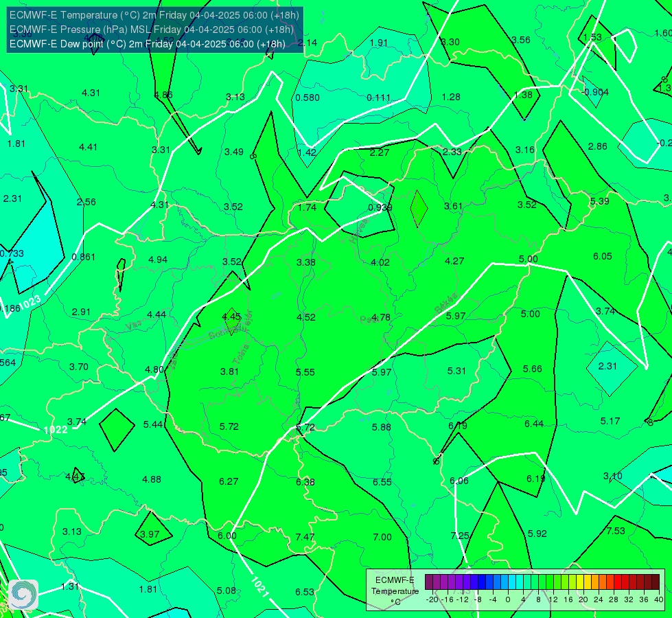Click the 6.38 dew point value
The height and width of the screenshot is (618, 672).
[305, 482]
